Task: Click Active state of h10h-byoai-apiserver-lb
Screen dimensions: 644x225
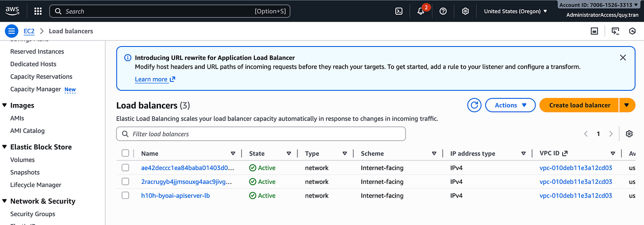Action: [x=262, y=195]
